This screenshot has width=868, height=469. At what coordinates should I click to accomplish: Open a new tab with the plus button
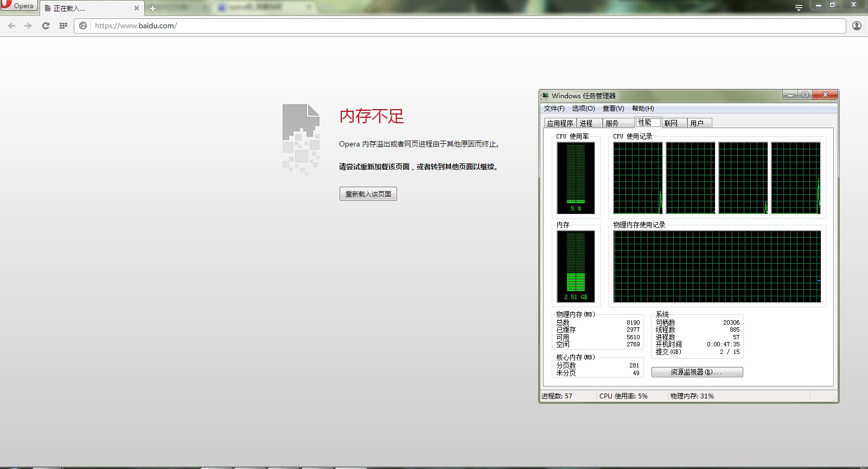[152, 8]
